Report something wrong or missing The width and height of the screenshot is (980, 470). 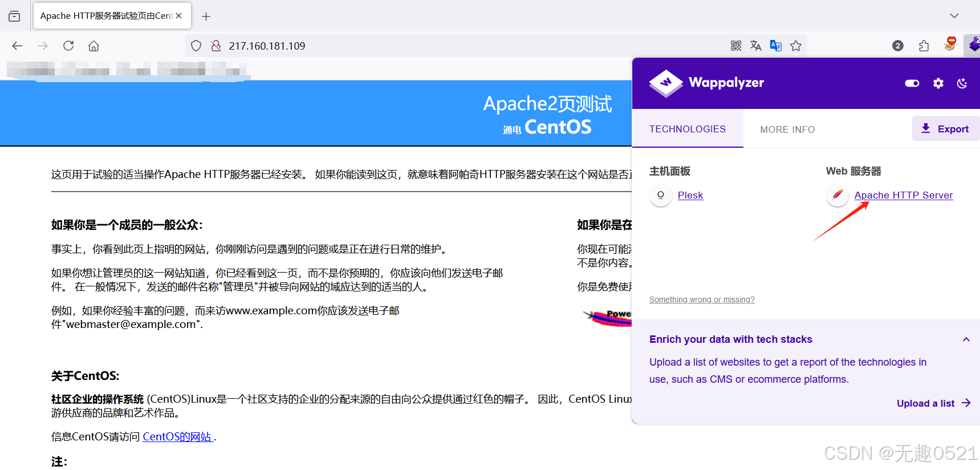702,299
